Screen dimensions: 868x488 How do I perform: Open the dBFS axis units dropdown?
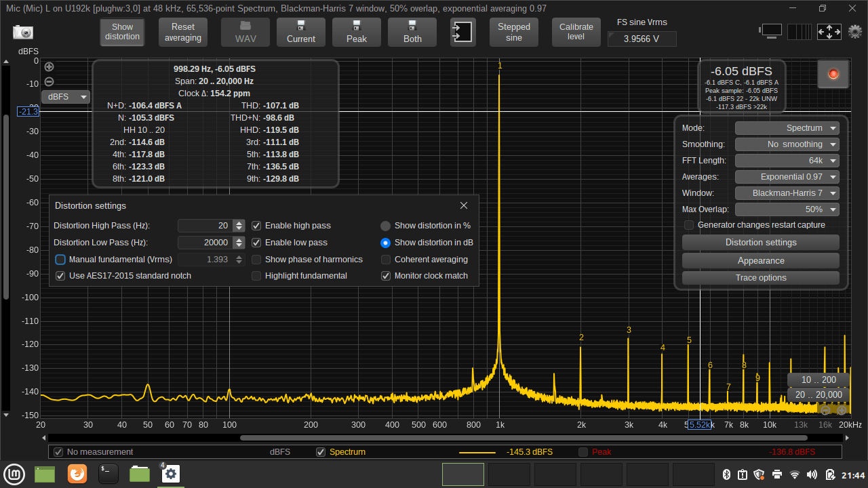66,97
